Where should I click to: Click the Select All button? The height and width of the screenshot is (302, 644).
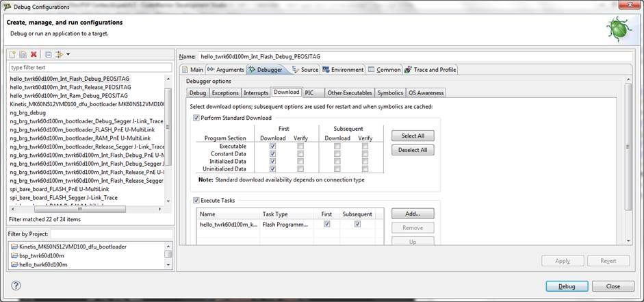pyautogui.click(x=413, y=136)
